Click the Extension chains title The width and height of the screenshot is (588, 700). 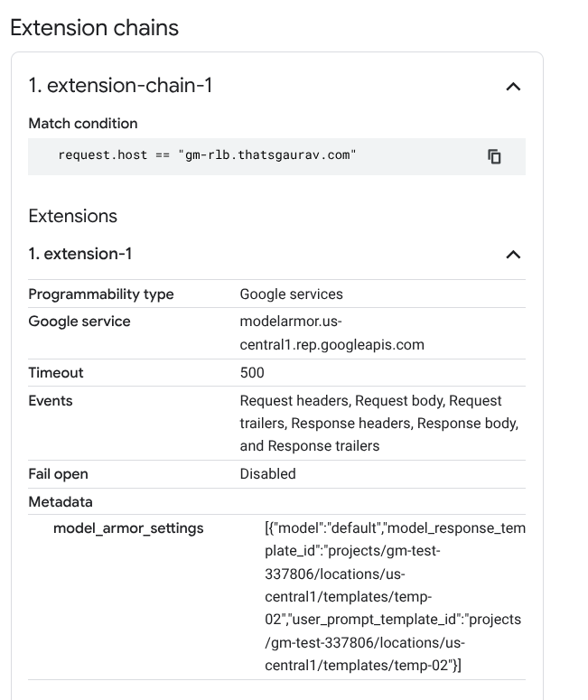[x=94, y=28]
